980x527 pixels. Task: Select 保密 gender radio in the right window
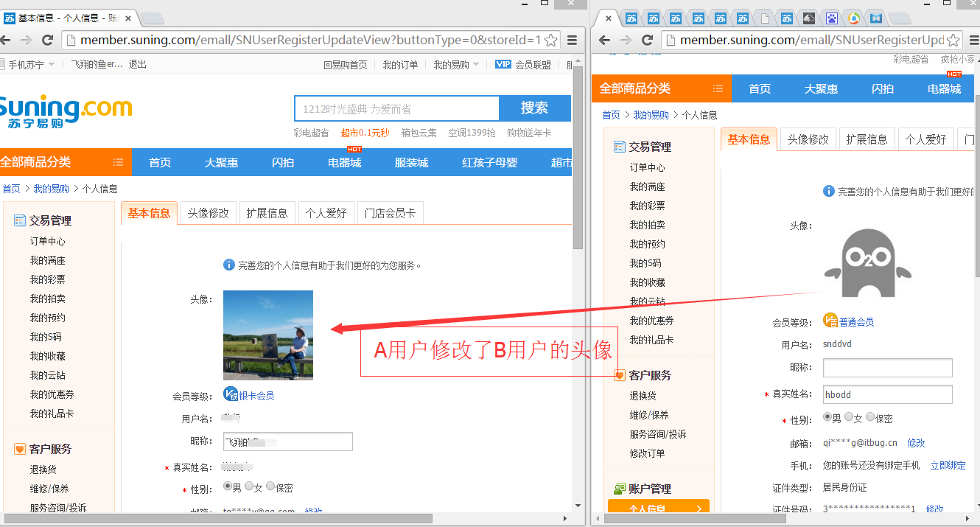tap(869, 417)
